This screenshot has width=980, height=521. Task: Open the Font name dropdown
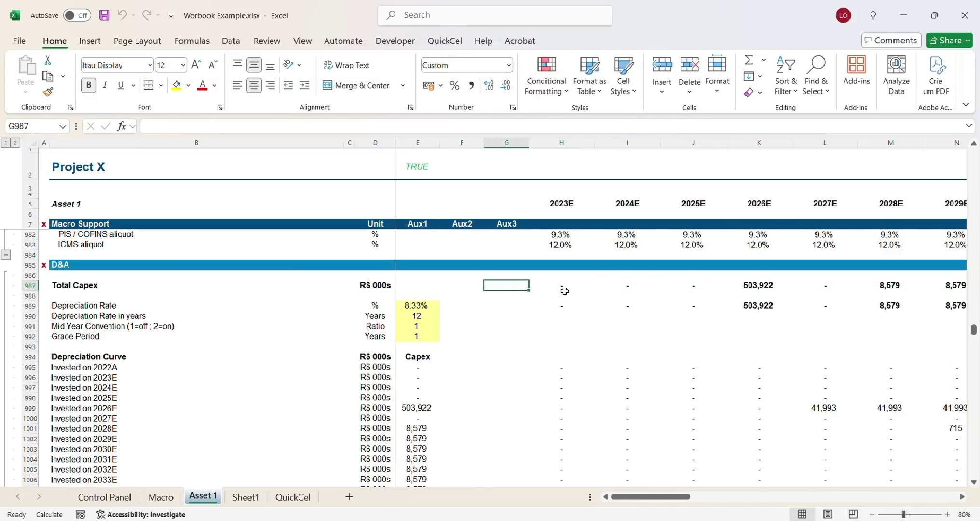coord(150,65)
